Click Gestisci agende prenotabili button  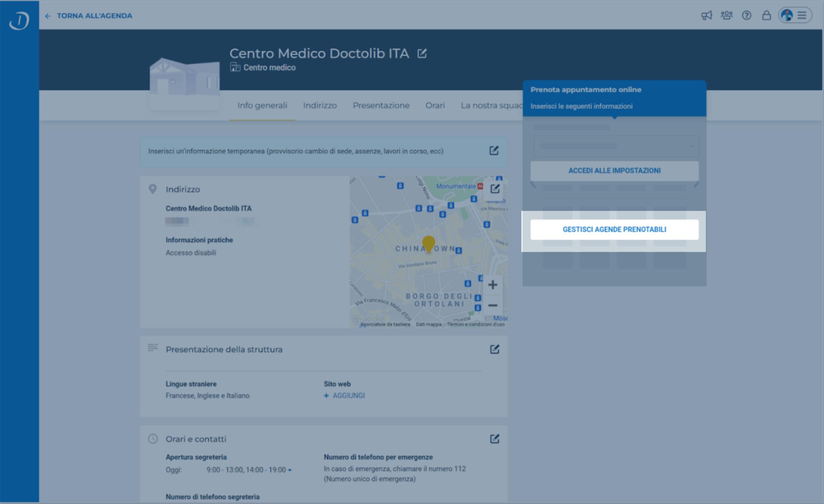(x=614, y=230)
